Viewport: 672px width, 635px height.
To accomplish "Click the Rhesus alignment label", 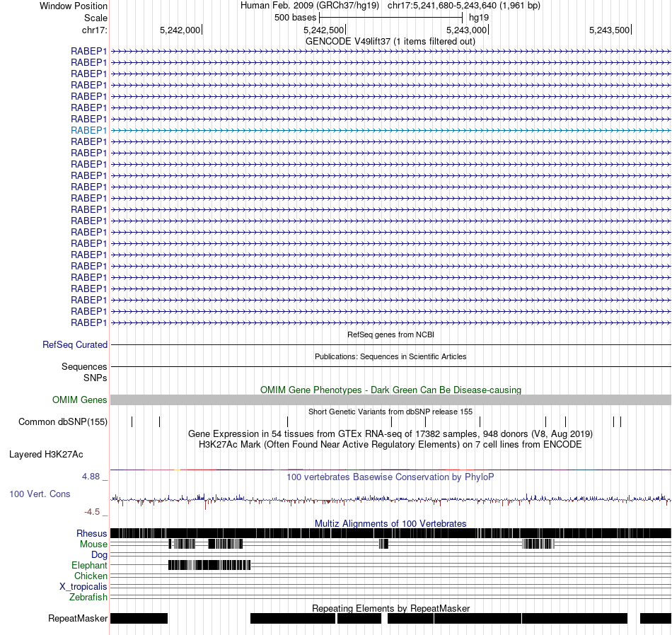I will tap(92, 533).
